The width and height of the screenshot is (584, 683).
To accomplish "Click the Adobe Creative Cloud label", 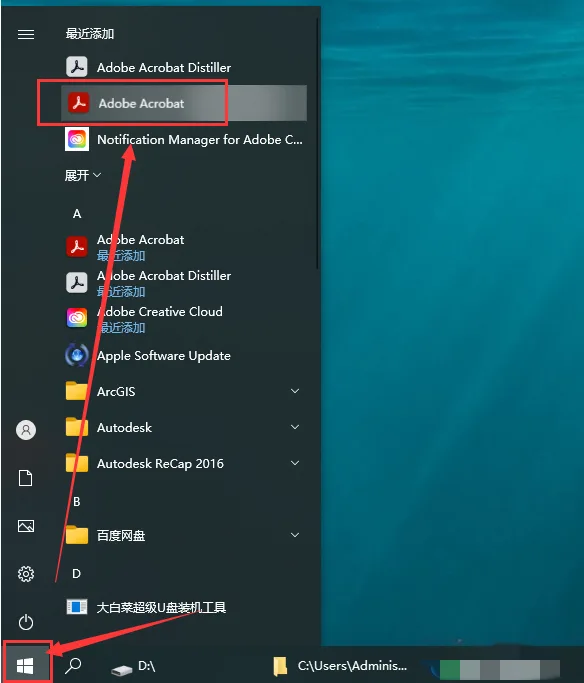I will [160, 311].
